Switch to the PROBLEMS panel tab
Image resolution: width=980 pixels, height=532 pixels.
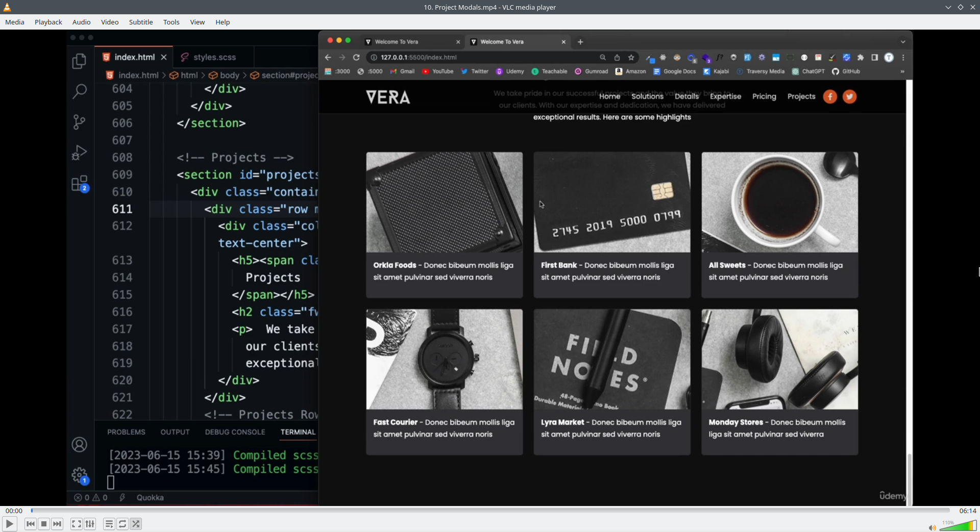coord(126,432)
